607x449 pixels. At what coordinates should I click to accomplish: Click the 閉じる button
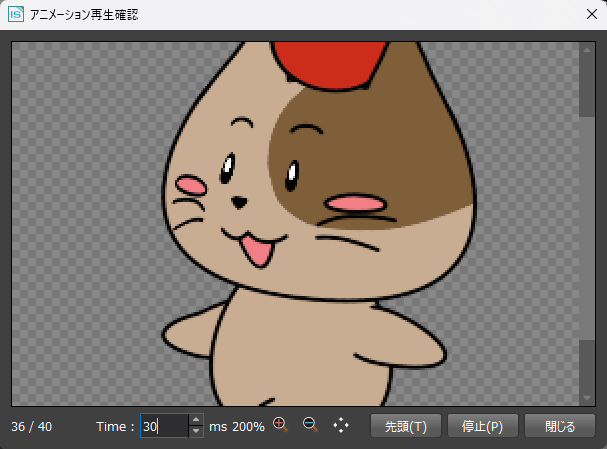click(560, 426)
